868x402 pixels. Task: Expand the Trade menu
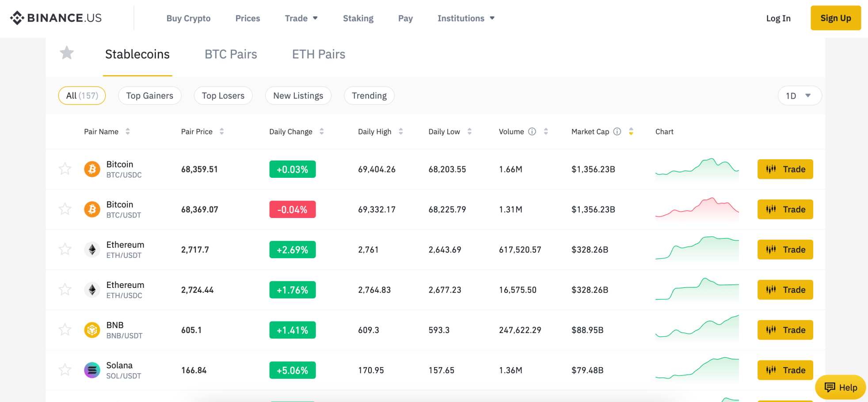click(x=301, y=18)
